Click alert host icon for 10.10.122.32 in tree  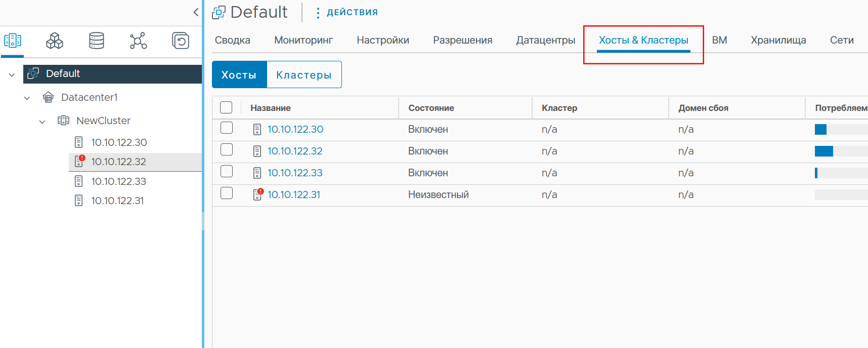pos(79,161)
